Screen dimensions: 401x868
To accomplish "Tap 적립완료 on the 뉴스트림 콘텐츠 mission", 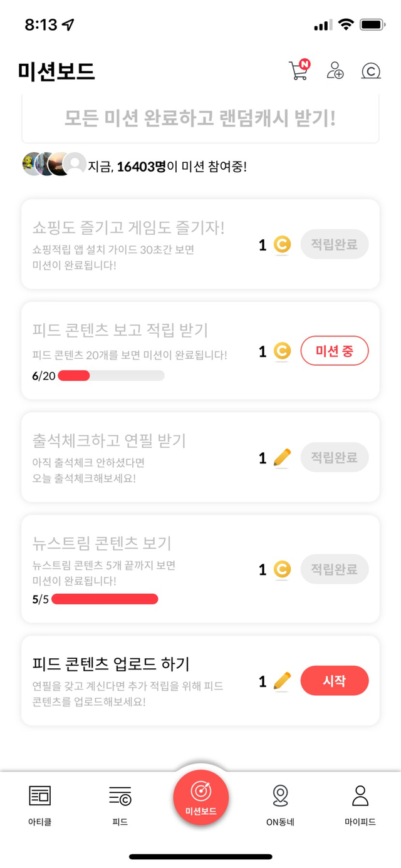I will 335,569.
